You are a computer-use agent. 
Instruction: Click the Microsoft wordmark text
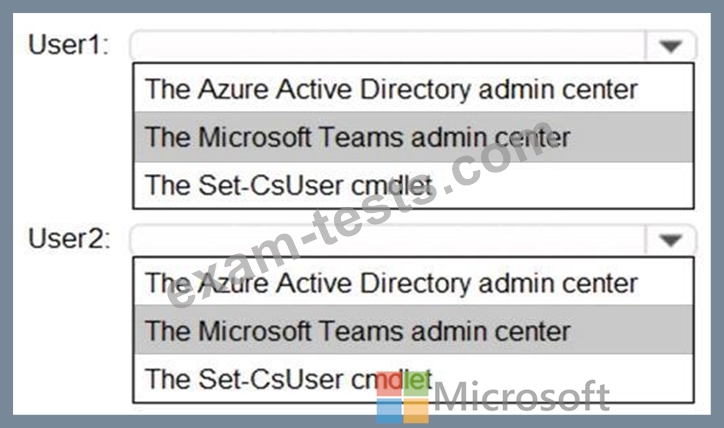pos(522,396)
